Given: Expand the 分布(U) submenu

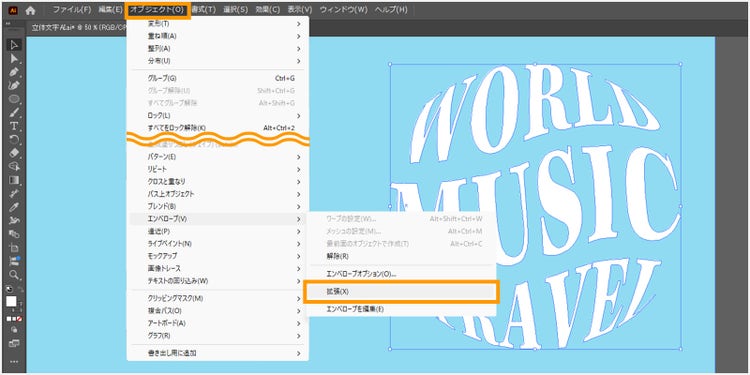Looking at the screenshot, I should [218, 61].
